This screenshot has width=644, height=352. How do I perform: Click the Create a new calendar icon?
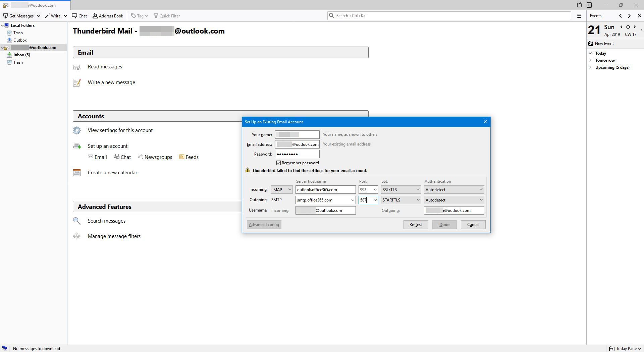tap(77, 173)
